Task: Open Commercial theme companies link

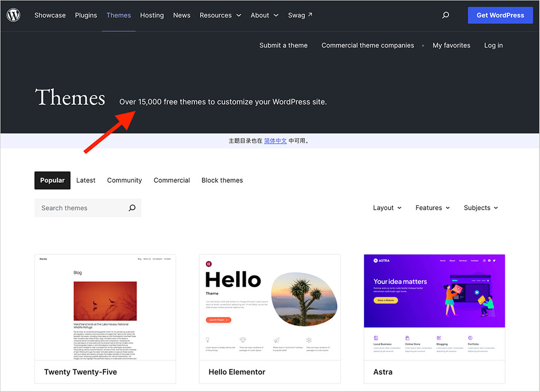Action: (x=368, y=45)
